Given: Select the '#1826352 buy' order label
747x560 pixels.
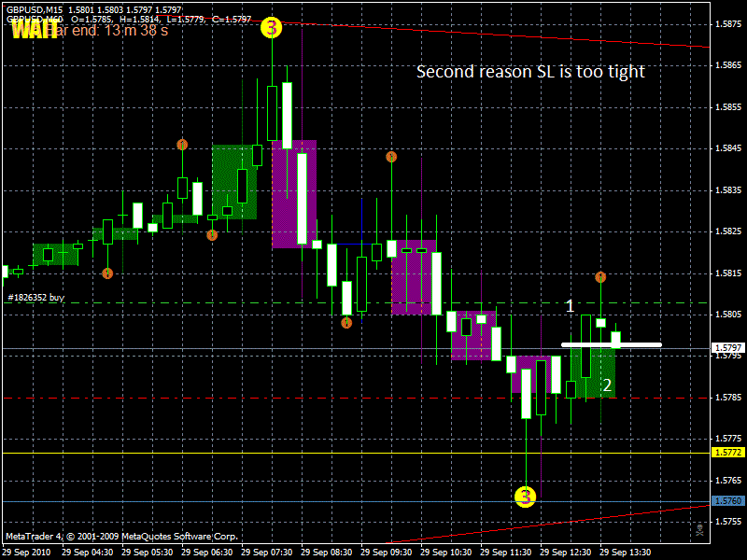Looking at the screenshot, I should [x=36, y=298].
